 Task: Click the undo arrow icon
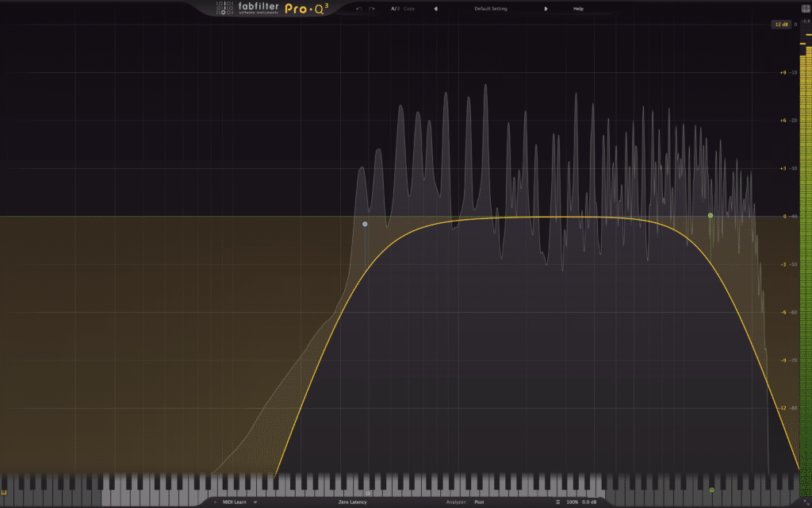pyautogui.click(x=359, y=9)
